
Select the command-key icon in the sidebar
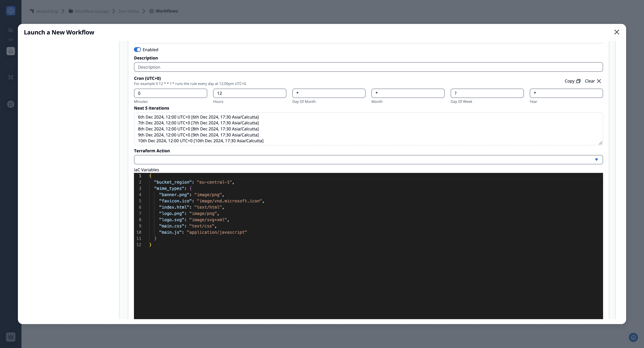[11, 77]
